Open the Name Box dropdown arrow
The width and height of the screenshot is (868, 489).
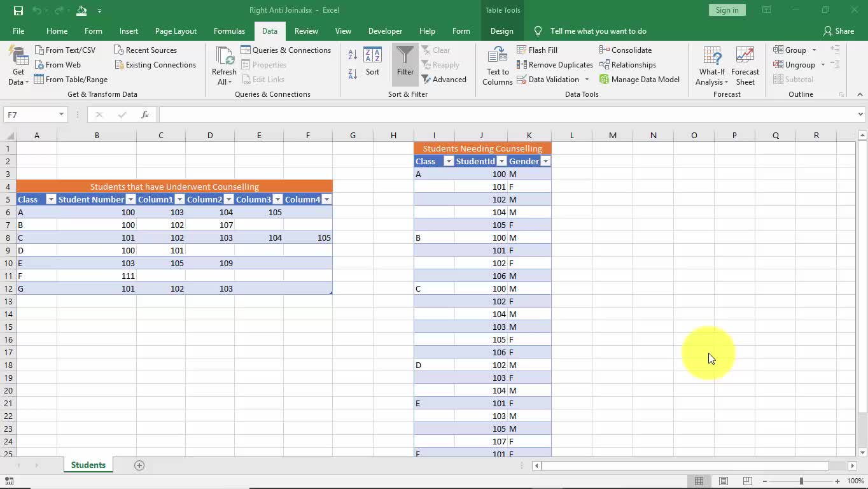pyautogui.click(x=61, y=115)
